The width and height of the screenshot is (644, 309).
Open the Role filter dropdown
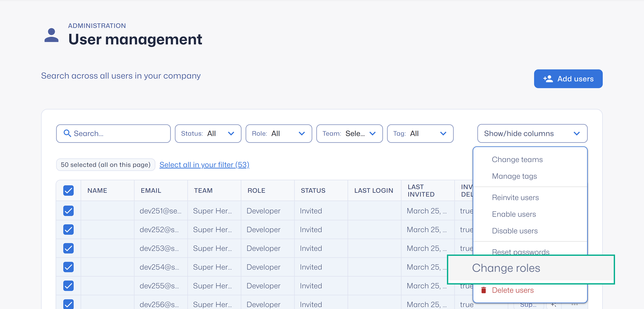click(279, 133)
